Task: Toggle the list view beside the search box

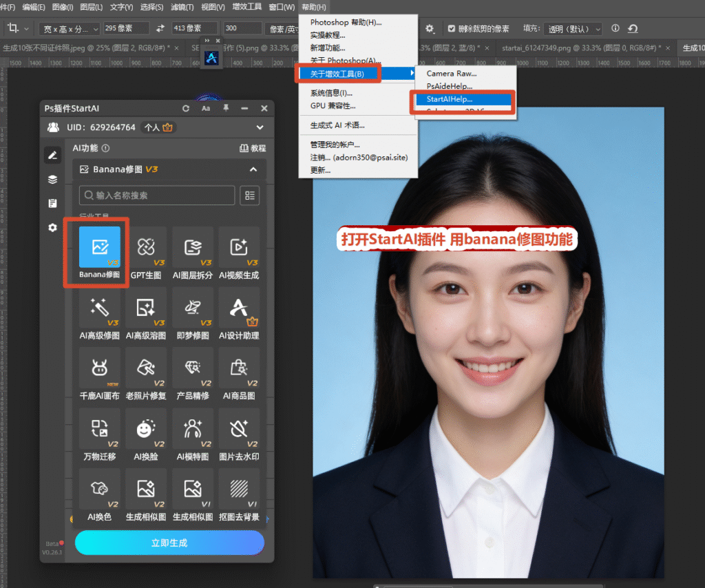Action: tap(249, 196)
